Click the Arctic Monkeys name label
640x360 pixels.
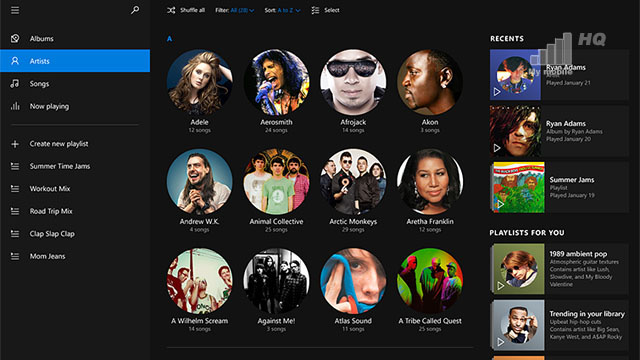coord(353,222)
